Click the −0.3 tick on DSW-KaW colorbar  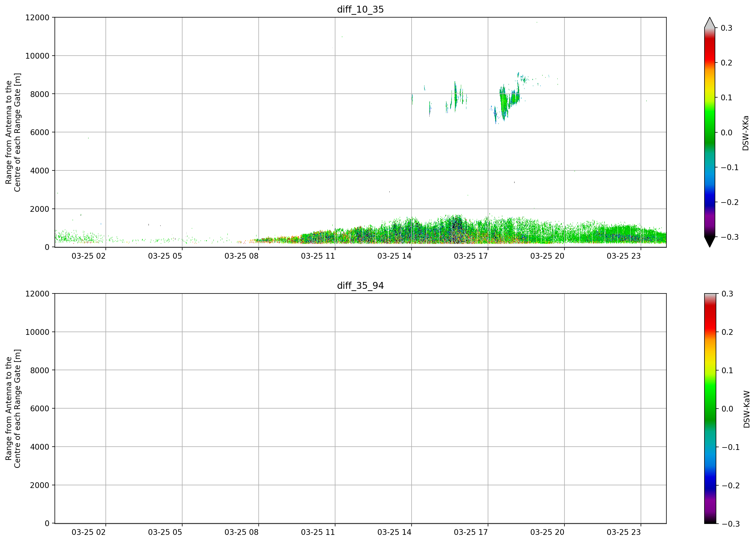[731, 524]
